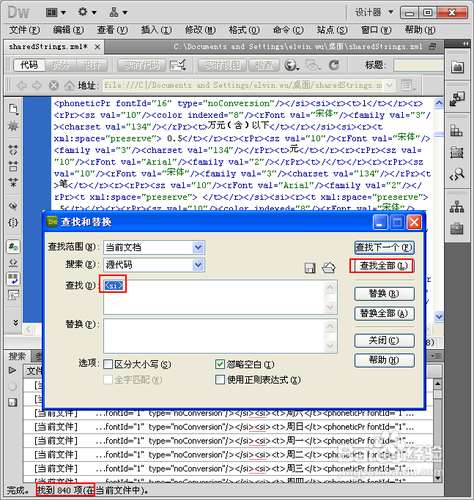The height and width of the screenshot is (500, 474).
Task: Click inside the 替换 text field
Action: coord(220,336)
